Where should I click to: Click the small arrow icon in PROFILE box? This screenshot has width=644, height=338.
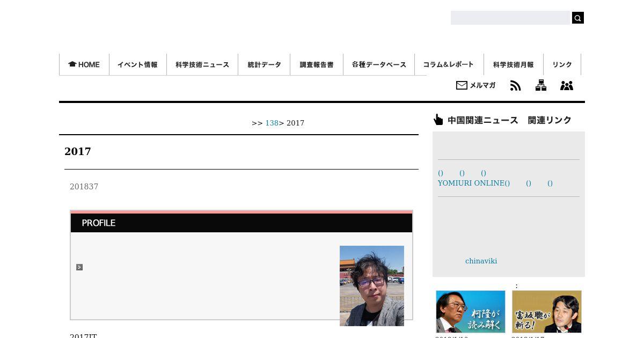79,267
